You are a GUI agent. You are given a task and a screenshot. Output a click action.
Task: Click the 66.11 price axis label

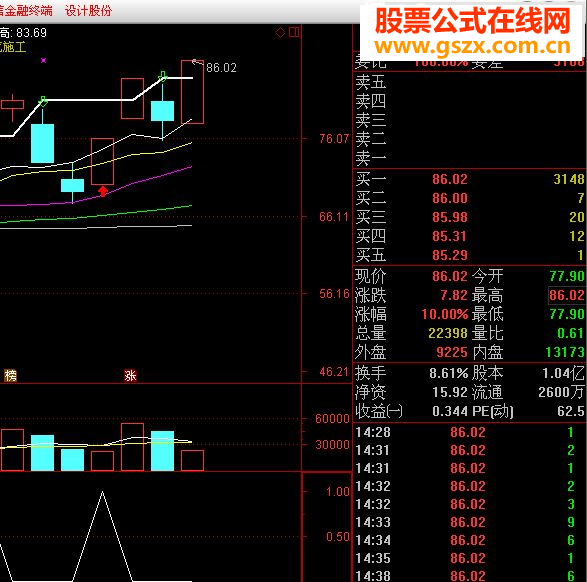click(x=334, y=217)
